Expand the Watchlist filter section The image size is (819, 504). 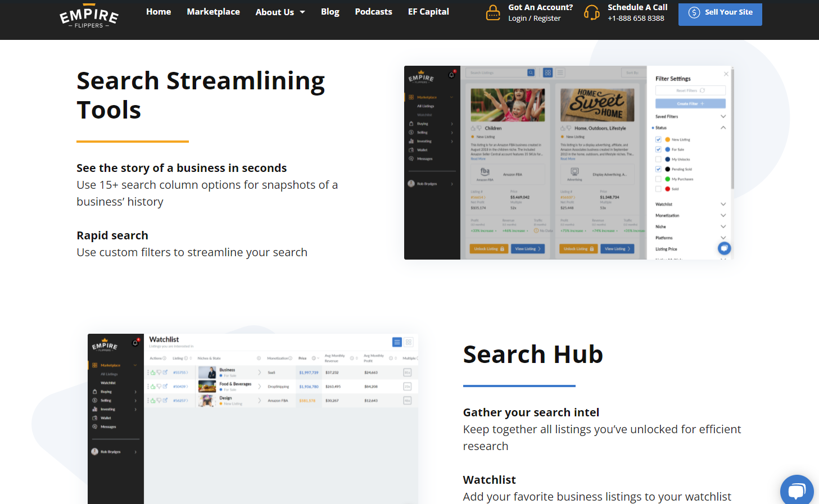point(723,204)
